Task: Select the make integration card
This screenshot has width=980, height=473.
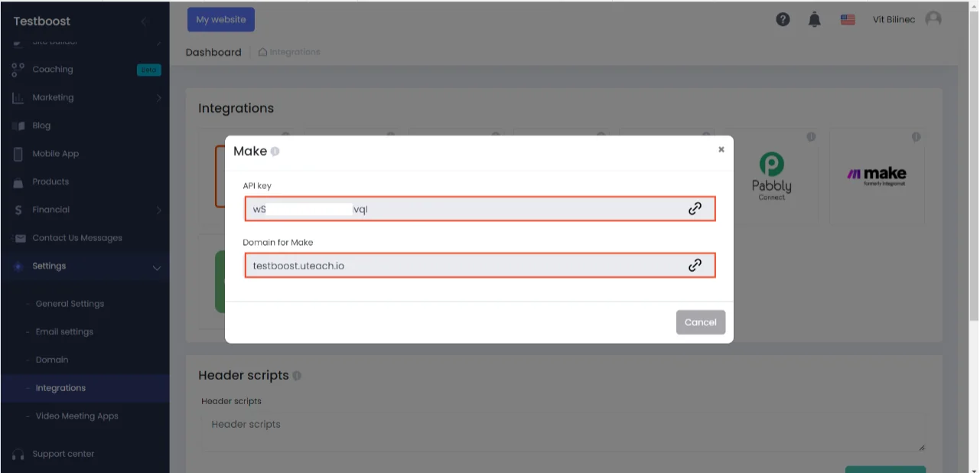Action: pyautogui.click(x=877, y=176)
